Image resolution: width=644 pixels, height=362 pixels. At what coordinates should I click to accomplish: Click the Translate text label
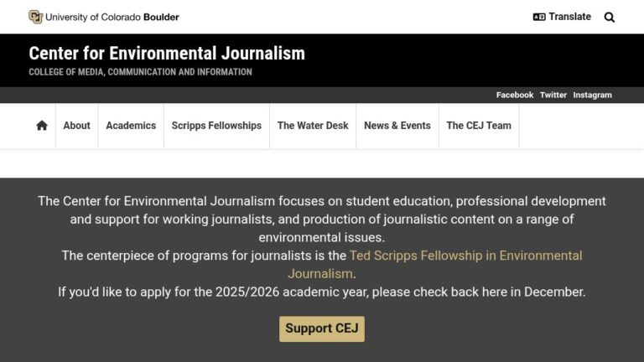tap(570, 17)
